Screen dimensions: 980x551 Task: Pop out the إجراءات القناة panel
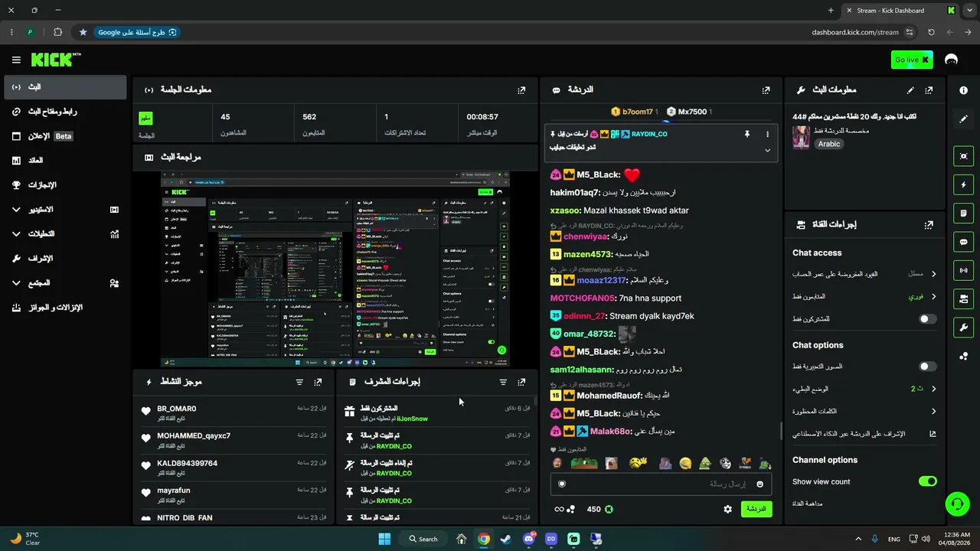click(x=929, y=225)
